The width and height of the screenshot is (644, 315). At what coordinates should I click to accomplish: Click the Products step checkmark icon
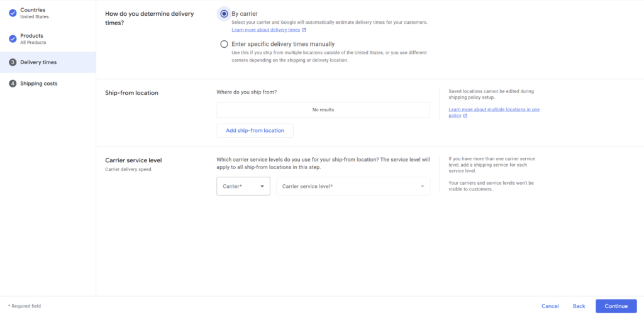13,38
